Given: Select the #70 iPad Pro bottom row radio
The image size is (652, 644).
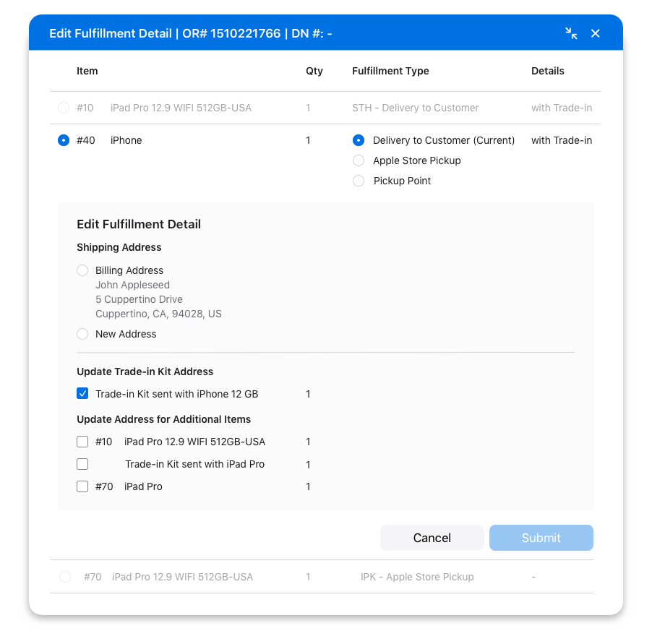Looking at the screenshot, I should click(x=65, y=577).
